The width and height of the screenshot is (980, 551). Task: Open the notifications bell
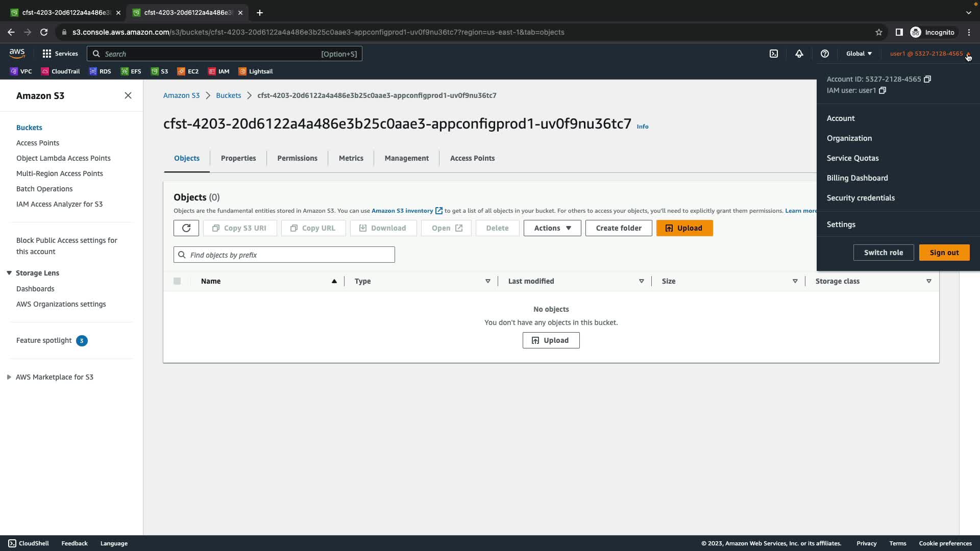coord(799,54)
